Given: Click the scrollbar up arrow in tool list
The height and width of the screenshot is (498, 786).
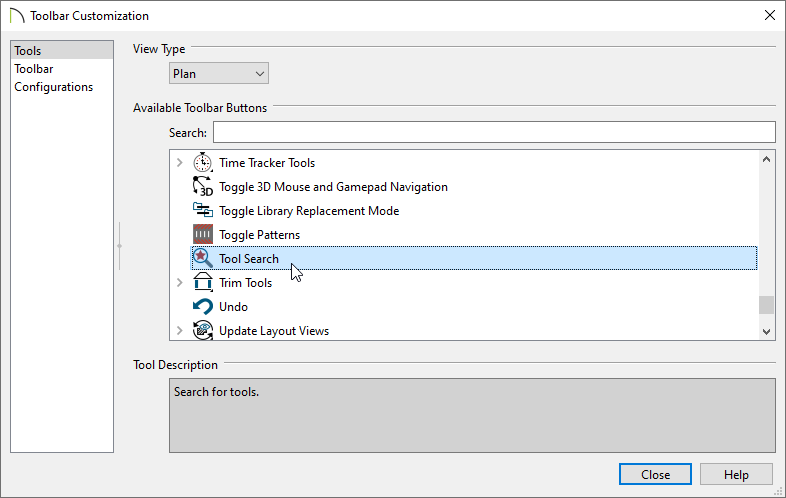Looking at the screenshot, I should (766, 159).
